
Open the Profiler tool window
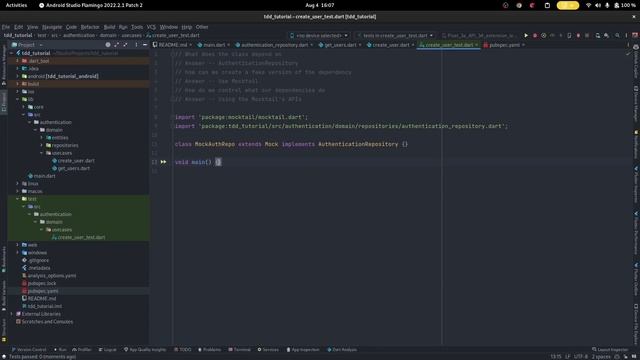pos(82,350)
